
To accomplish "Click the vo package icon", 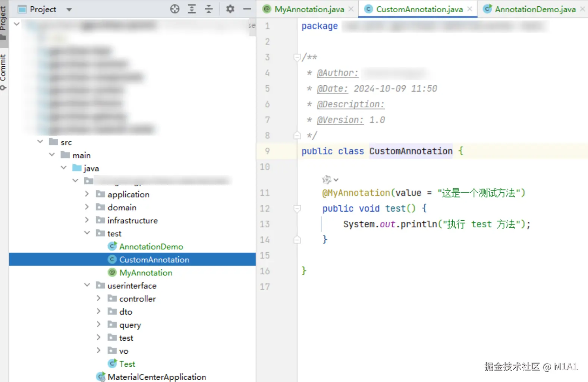I will [x=112, y=351].
